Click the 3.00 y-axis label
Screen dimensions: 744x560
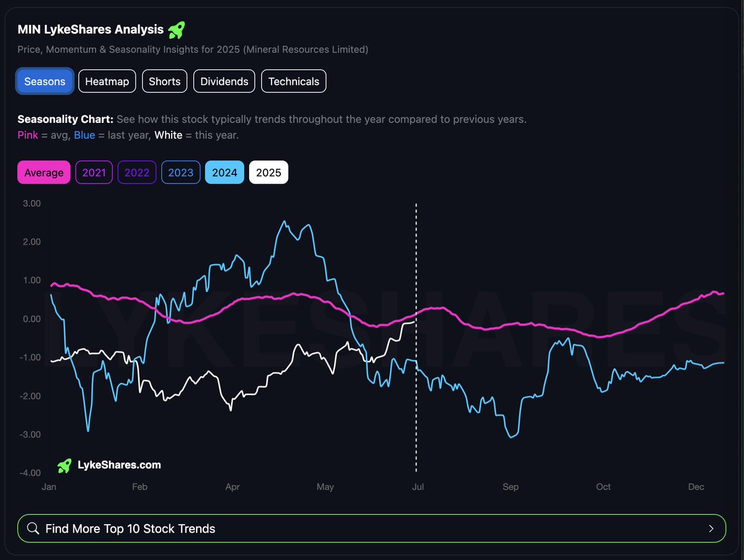click(32, 203)
